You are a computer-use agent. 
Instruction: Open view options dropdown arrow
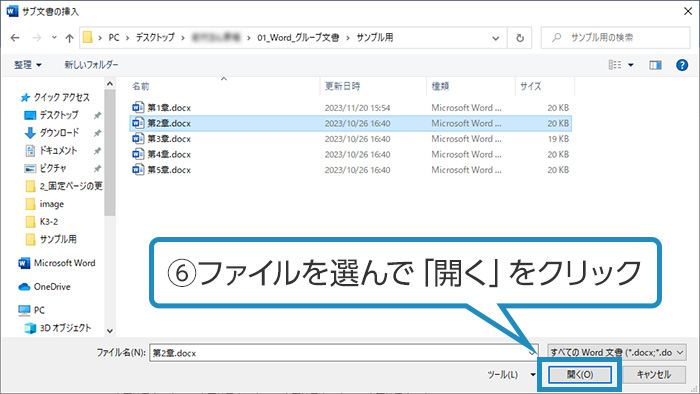(x=631, y=65)
